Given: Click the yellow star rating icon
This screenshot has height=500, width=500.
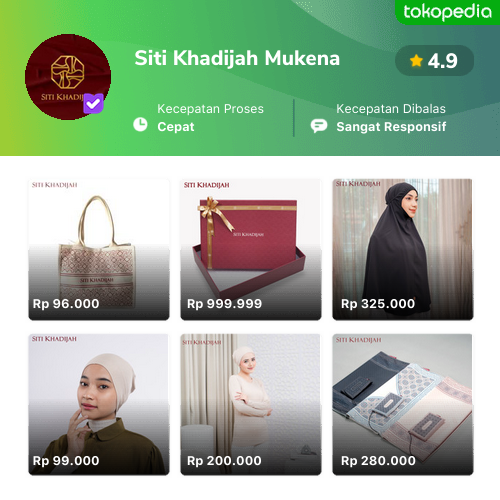Looking at the screenshot, I should click(x=416, y=61).
